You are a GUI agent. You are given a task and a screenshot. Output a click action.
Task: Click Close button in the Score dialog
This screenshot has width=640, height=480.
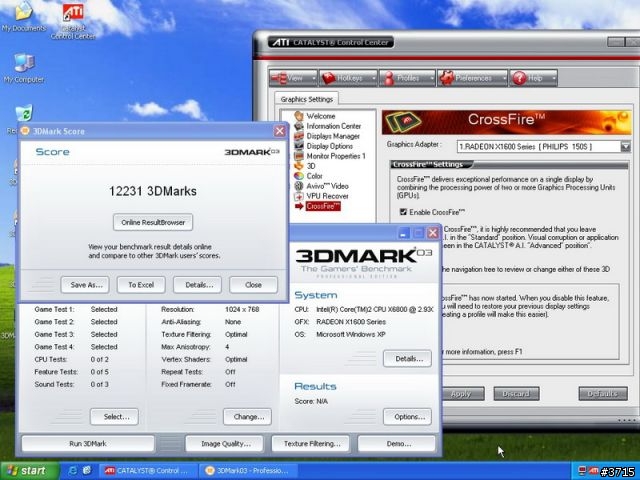253,285
